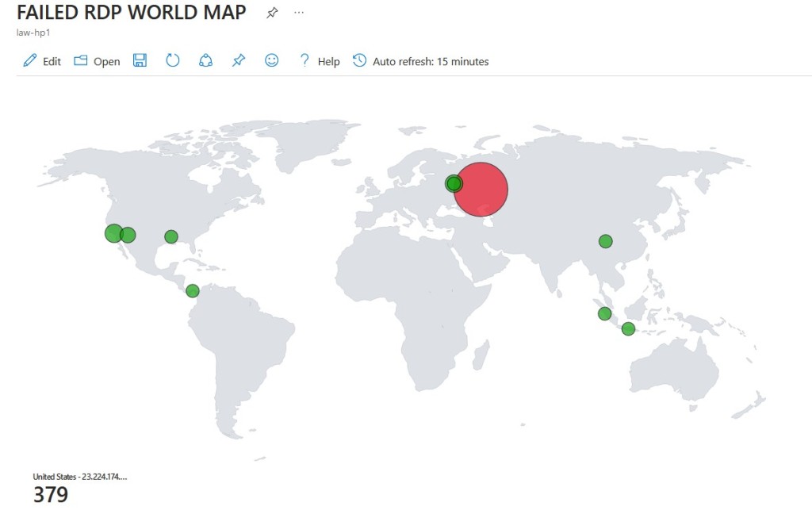Select the green bubble over Java, Indonesia
The height and width of the screenshot is (514, 812).
(628, 328)
